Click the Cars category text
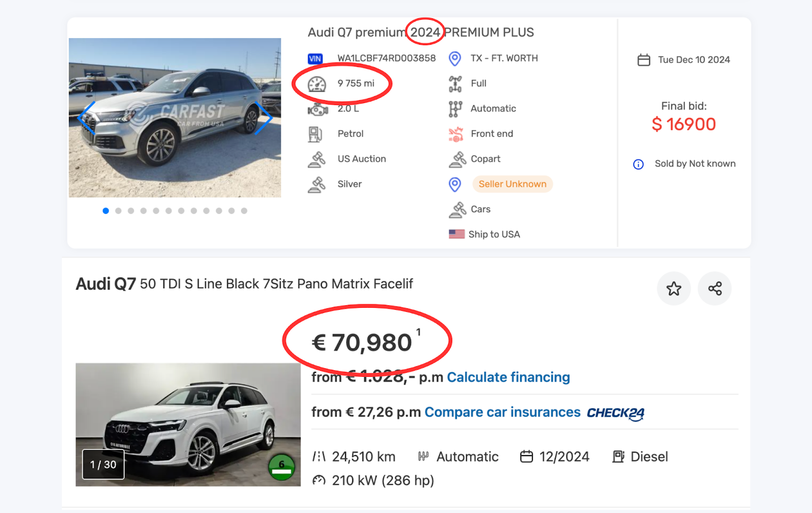The height and width of the screenshot is (513, 812). pyautogui.click(x=481, y=209)
